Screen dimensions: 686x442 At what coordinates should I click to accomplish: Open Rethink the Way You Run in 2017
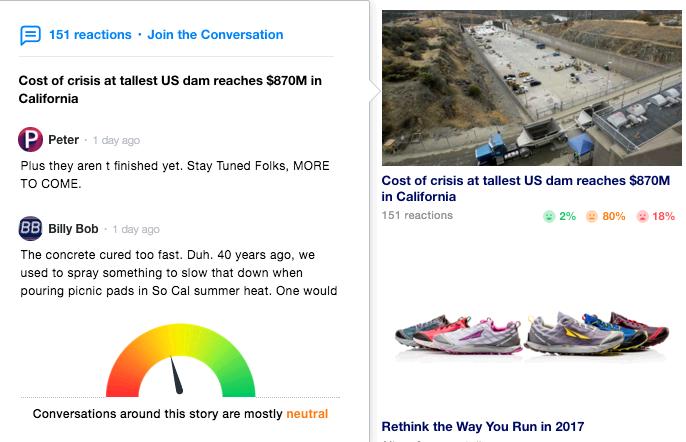[483, 426]
